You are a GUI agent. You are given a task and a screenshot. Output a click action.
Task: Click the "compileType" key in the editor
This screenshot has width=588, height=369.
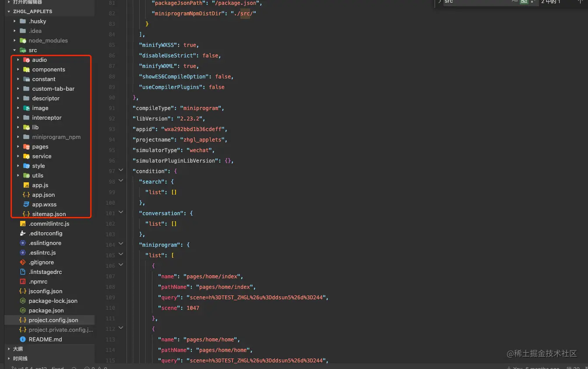(153, 108)
